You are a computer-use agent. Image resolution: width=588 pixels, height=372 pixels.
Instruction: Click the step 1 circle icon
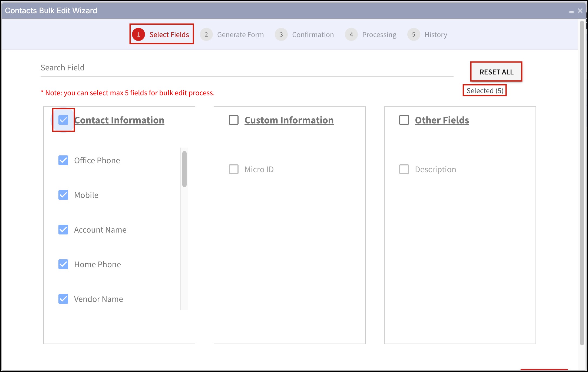[x=138, y=35]
